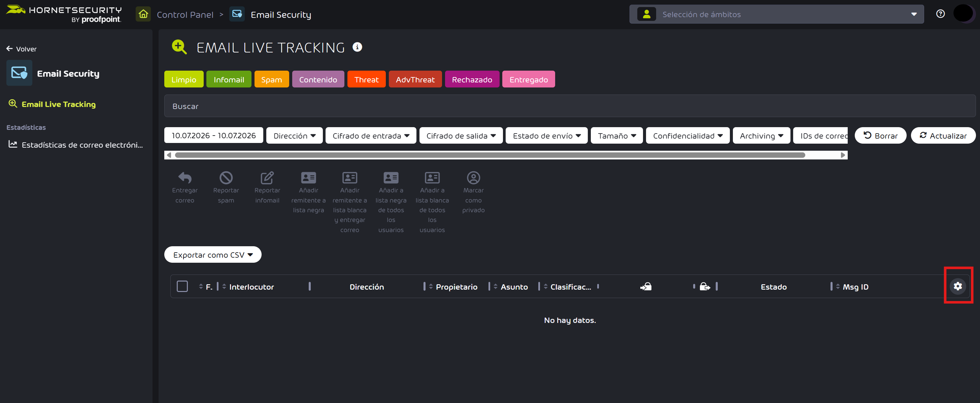Open the Cifrado de entrada dropdown
980x403 pixels.
371,136
